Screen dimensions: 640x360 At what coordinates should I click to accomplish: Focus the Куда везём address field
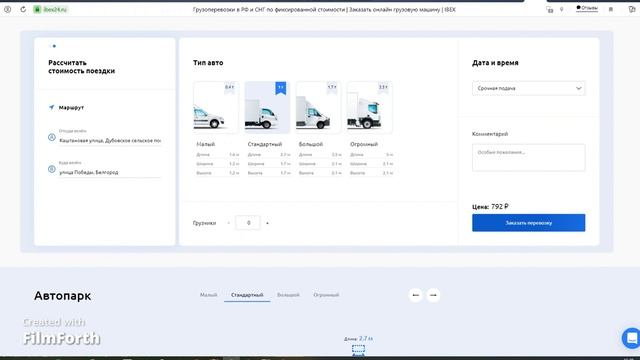110,172
